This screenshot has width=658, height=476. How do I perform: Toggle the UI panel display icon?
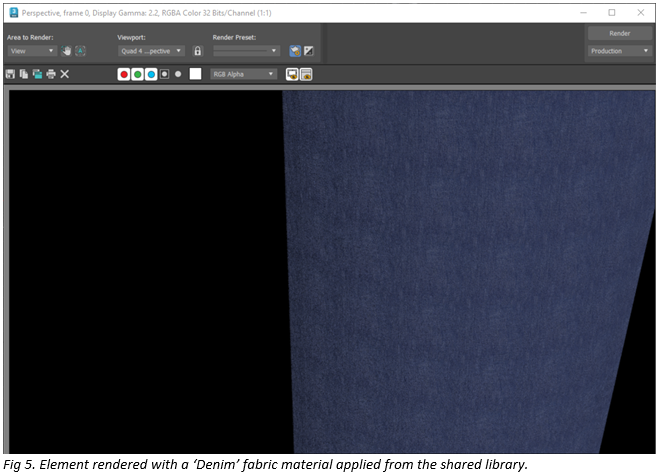point(306,74)
